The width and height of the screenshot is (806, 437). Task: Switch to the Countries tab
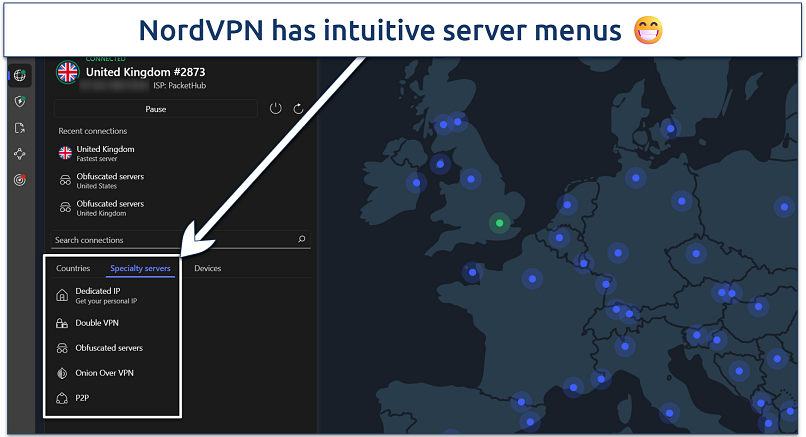73,268
